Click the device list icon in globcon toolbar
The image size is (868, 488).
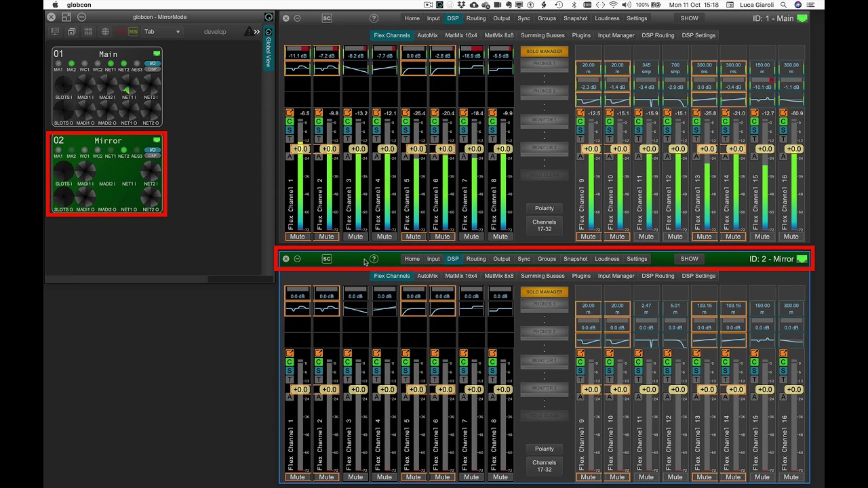(55, 32)
